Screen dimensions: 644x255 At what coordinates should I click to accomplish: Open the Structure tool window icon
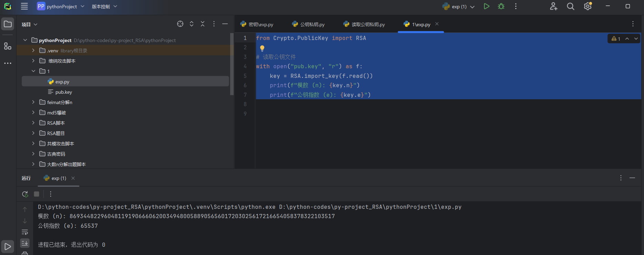click(8, 46)
